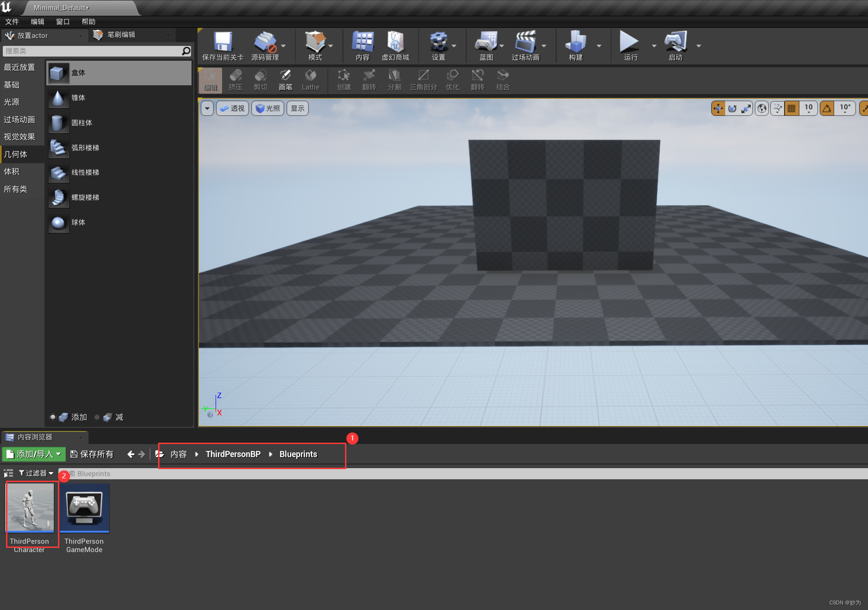Toggle surface snapping icon

(778, 108)
